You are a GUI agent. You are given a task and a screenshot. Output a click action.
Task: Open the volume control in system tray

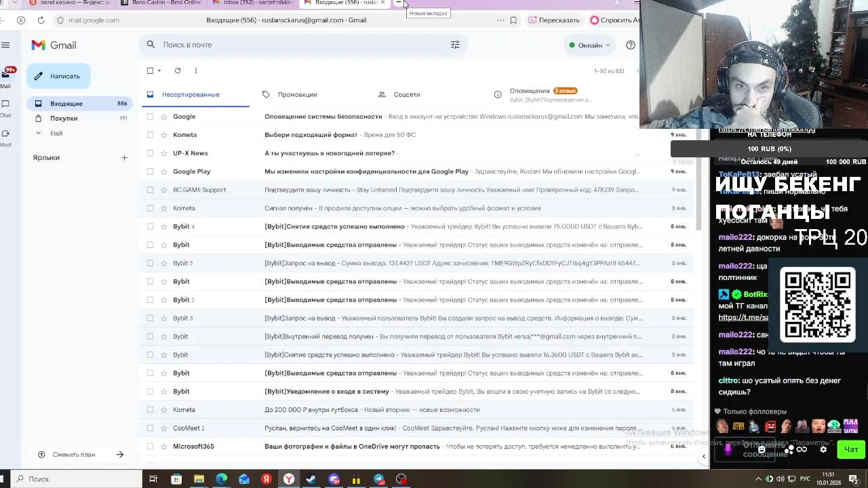tap(781, 479)
